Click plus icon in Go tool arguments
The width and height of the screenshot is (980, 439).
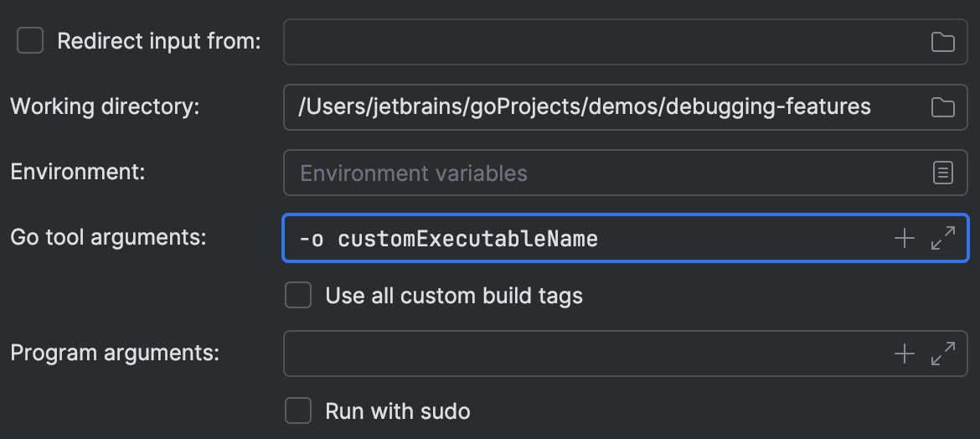click(x=905, y=239)
